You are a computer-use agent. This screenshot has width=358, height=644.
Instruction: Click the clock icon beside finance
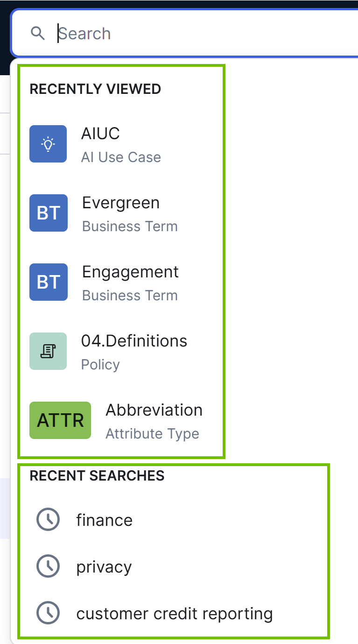(x=48, y=519)
